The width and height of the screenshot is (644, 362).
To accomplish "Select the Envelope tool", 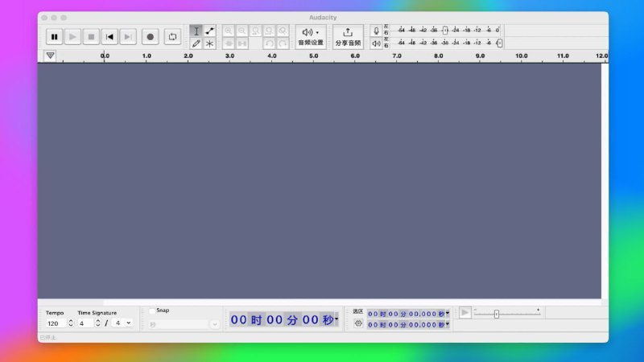I will click(x=210, y=31).
